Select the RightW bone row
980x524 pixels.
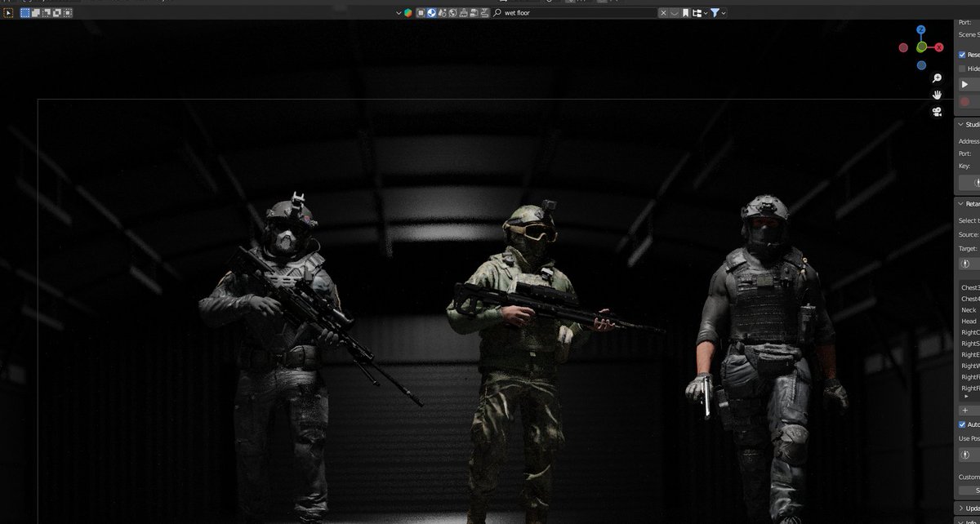click(969, 366)
